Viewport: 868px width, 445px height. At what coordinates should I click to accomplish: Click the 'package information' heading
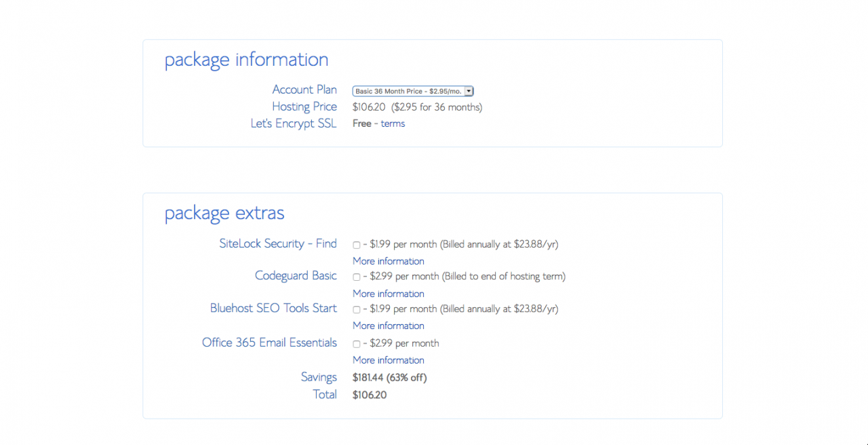click(x=246, y=60)
